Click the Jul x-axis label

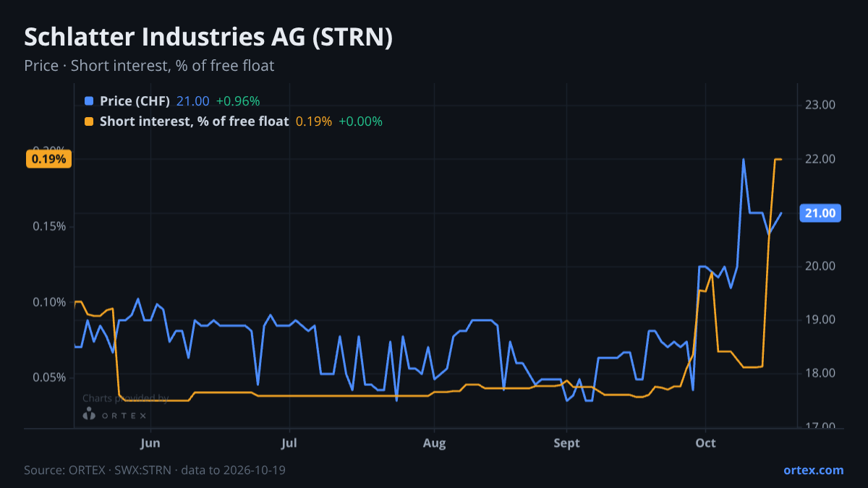[289, 442]
